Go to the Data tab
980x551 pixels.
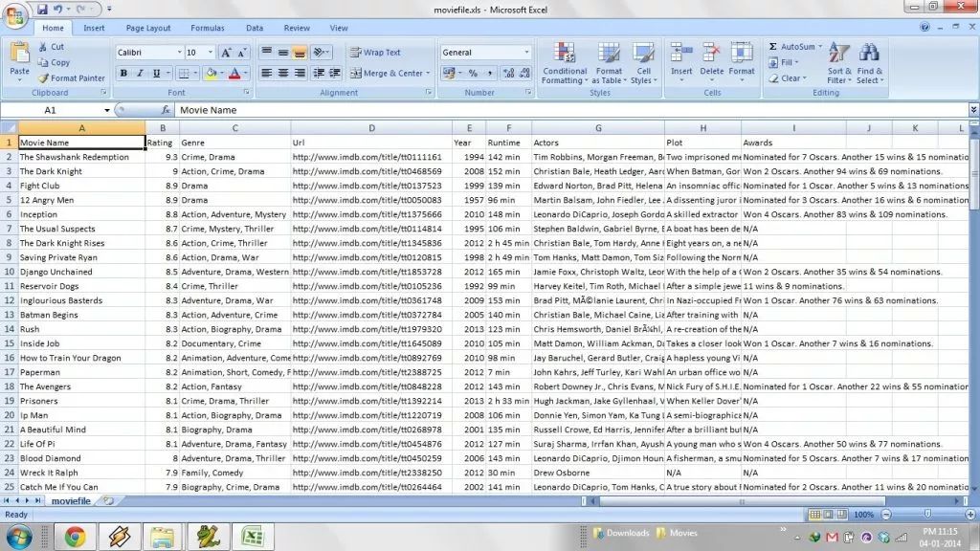point(255,28)
